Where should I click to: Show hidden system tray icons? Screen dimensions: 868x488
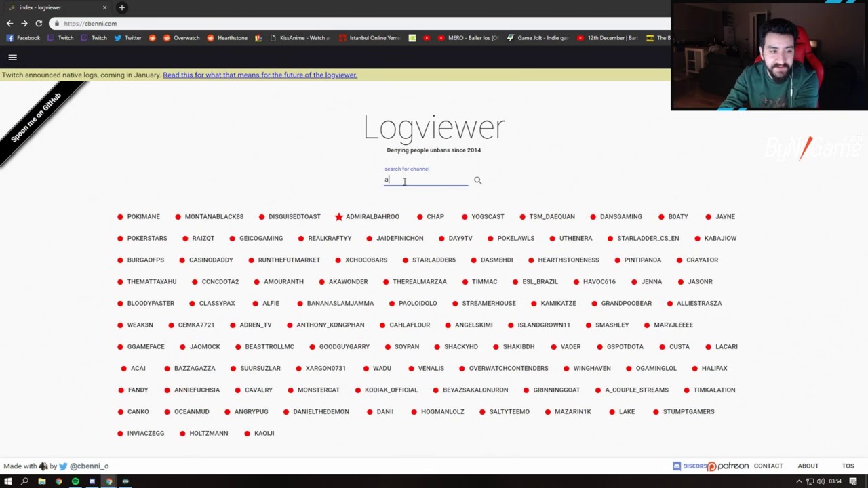click(799, 481)
